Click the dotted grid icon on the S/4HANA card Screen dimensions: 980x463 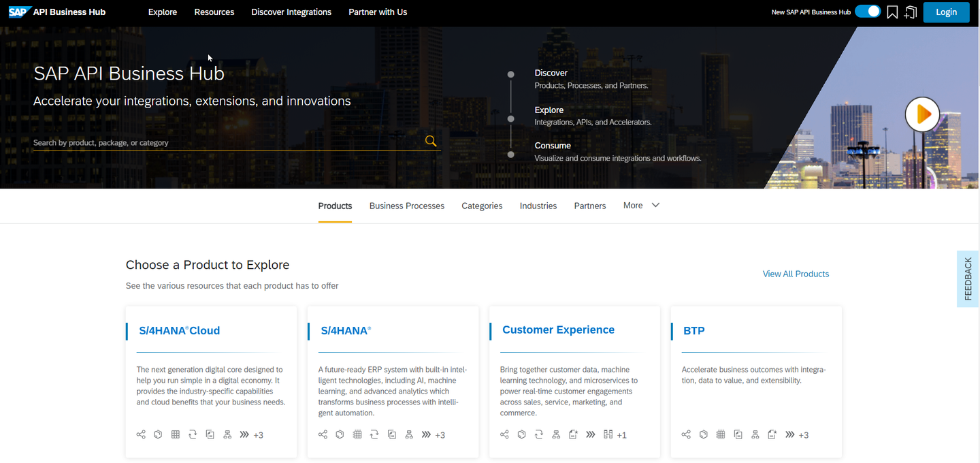(x=357, y=434)
